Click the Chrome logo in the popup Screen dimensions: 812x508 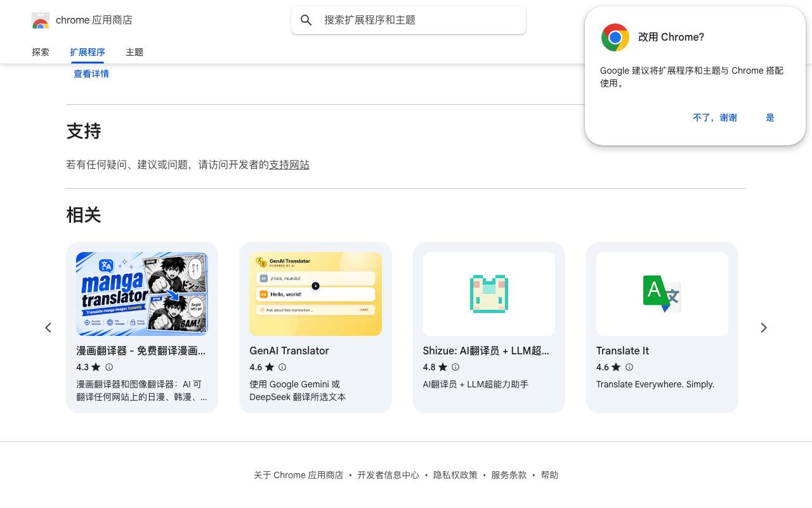click(615, 37)
